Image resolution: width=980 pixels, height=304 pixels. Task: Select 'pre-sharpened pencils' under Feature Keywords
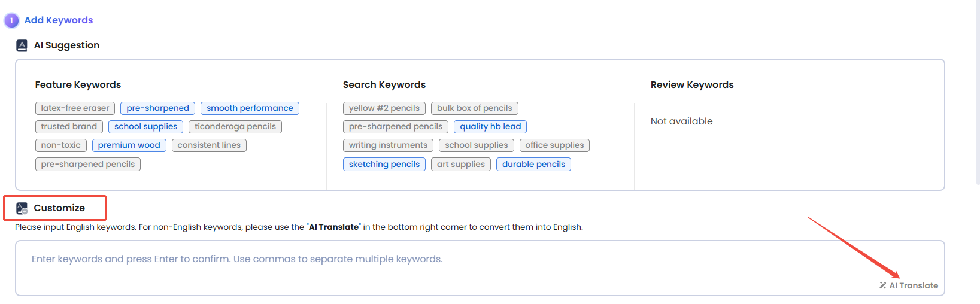(88, 165)
